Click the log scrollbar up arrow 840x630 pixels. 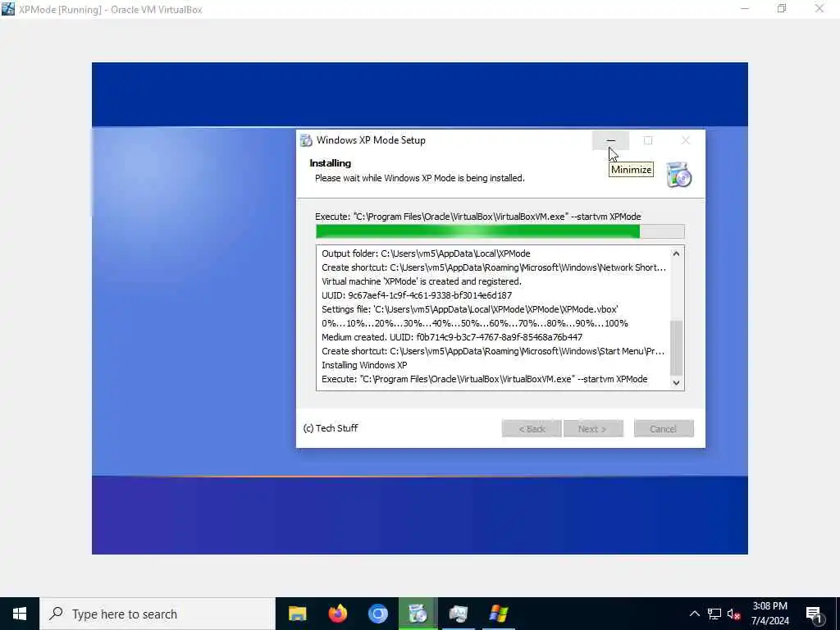click(x=676, y=253)
